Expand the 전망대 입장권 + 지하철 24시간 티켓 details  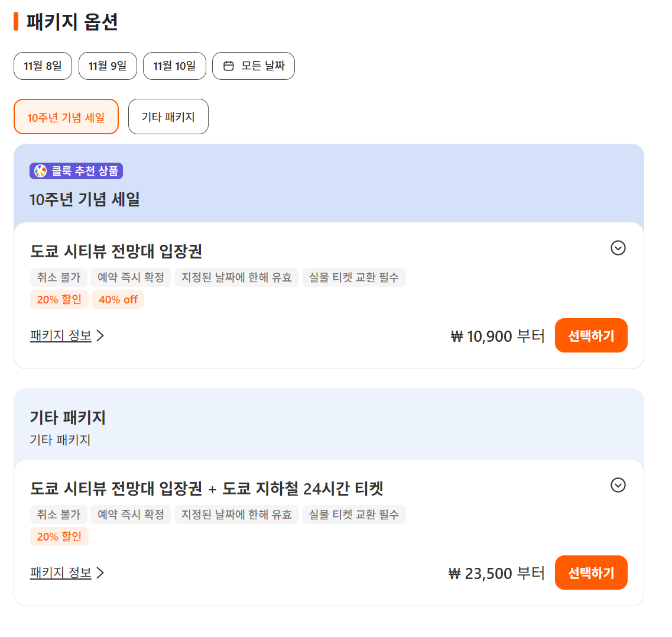tap(618, 485)
